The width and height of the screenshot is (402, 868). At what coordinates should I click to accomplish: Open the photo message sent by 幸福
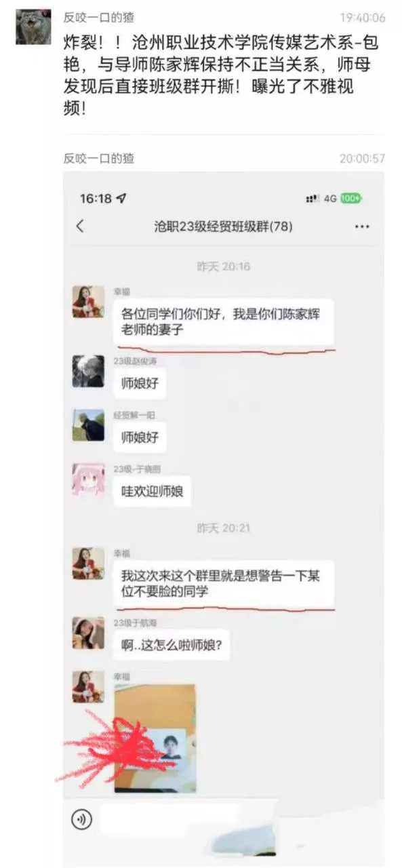[x=155, y=738]
